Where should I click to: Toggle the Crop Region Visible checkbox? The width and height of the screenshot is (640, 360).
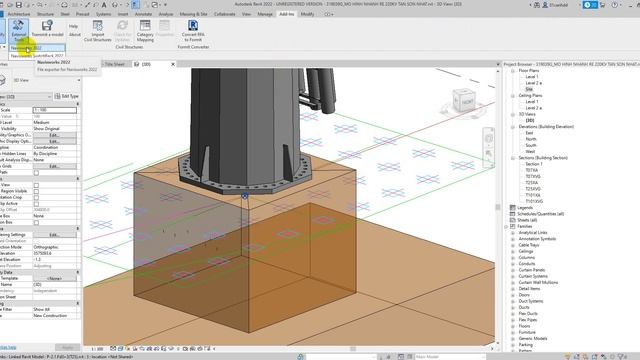click(x=36, y=191)
